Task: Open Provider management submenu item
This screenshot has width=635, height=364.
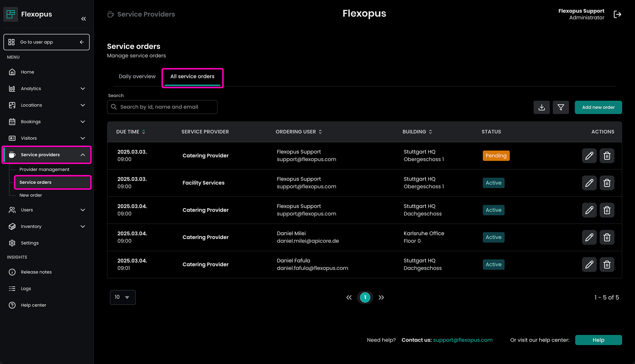Action: click(x=45, y=169)
